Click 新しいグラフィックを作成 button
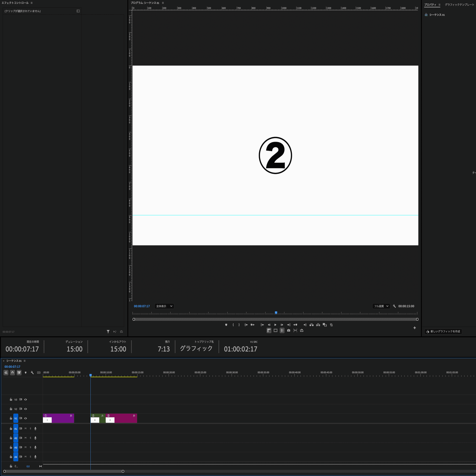 tap(443, 331)
